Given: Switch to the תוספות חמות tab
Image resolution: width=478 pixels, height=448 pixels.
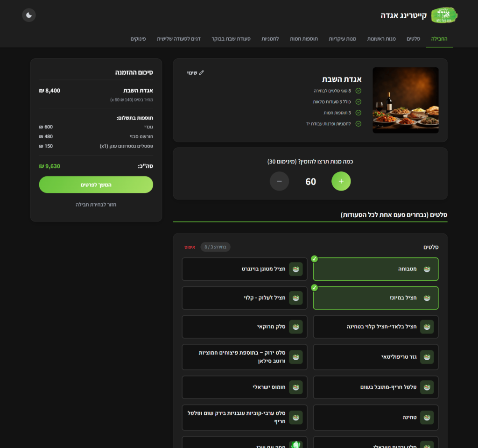Looking at the screenshot, I should point(303,39).
